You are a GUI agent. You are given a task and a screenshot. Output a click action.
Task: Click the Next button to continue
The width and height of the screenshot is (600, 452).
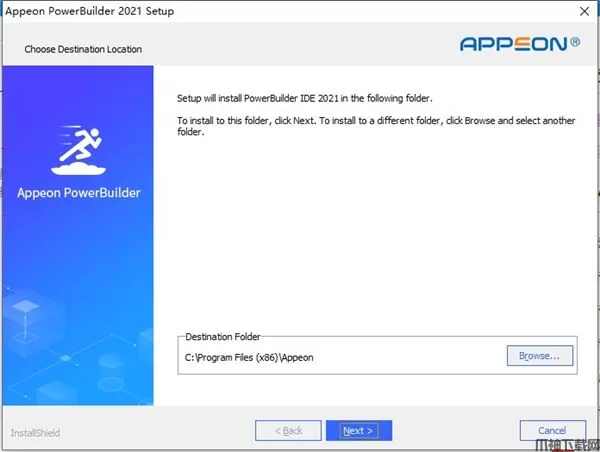click(x=359, y=431)
